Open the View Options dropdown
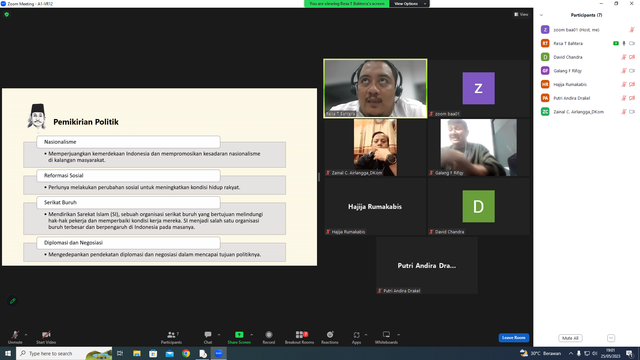Viewport: 640px width, 360px height. tap(409, 4)
